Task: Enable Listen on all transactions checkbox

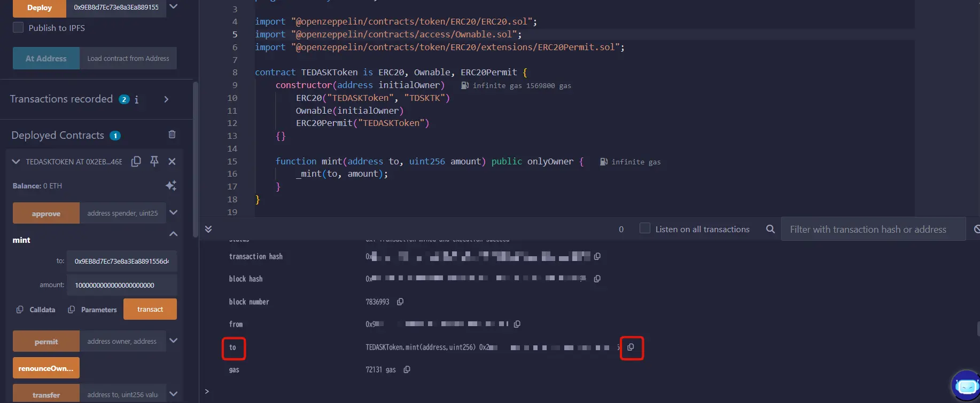Action: click(x=645, y=228)
